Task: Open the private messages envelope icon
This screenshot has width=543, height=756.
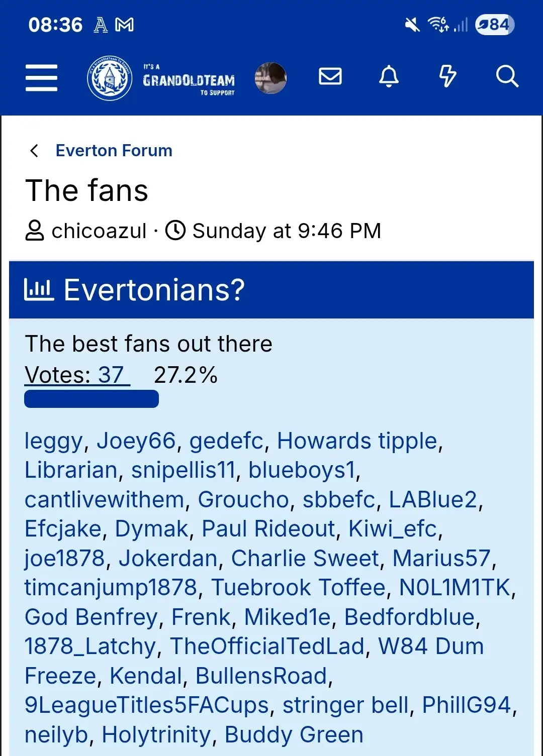Action: coord(330,76)
